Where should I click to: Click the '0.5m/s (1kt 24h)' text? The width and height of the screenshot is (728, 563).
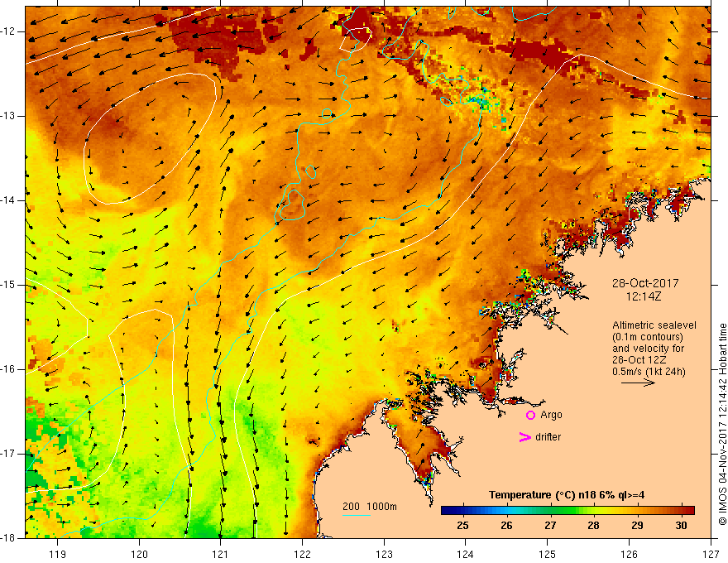point(649,372)
